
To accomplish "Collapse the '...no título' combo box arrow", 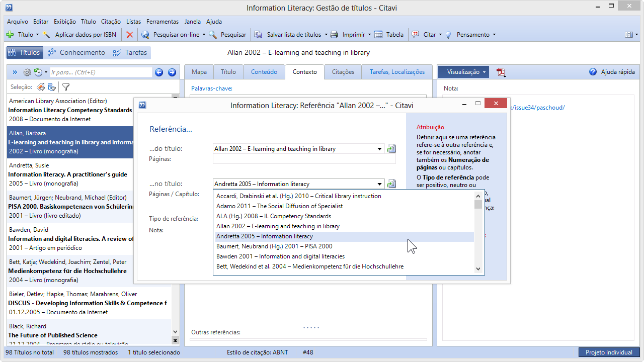I will coord(380,184).
